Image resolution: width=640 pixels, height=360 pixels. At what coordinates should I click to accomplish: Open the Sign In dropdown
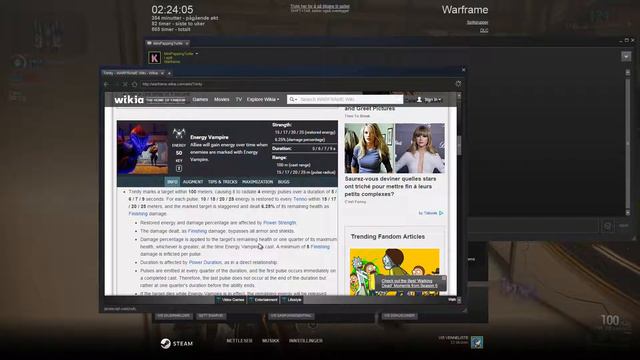(432, 99)
